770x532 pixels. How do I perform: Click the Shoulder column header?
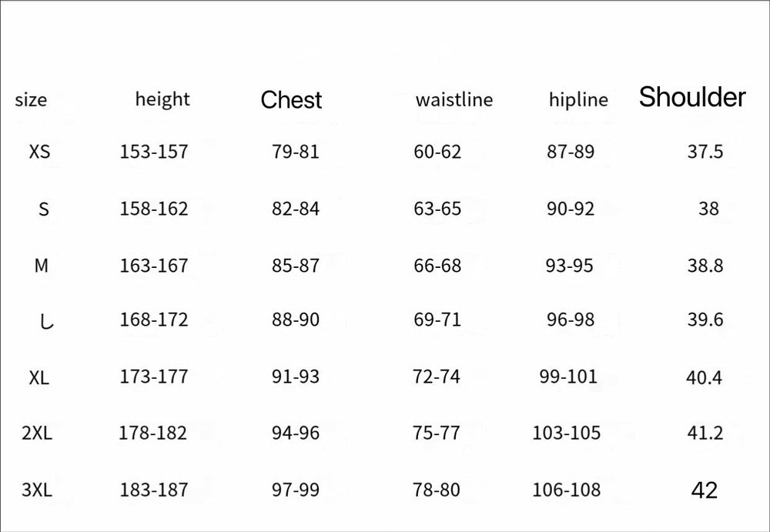tap(692, 97)
